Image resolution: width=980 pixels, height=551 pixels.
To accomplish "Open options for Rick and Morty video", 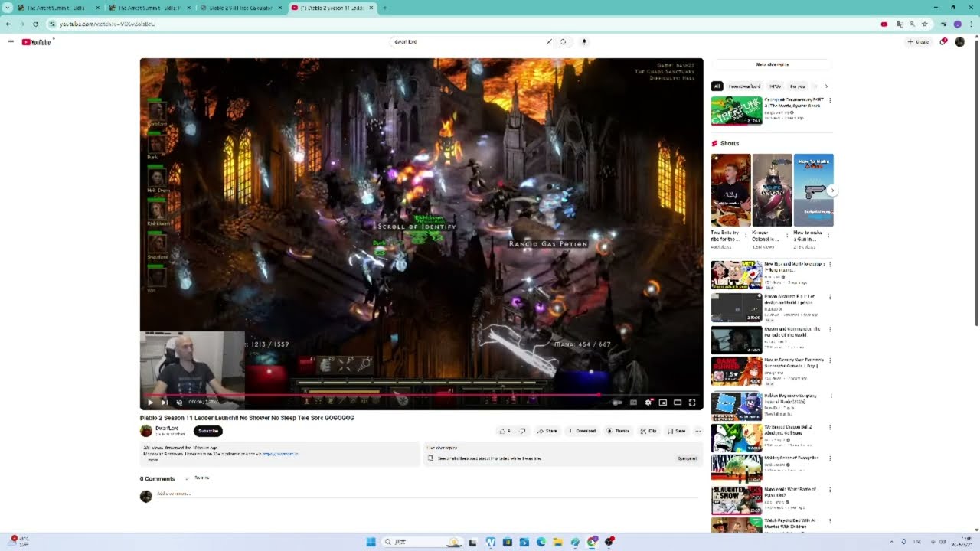I will tap(830, 265).
